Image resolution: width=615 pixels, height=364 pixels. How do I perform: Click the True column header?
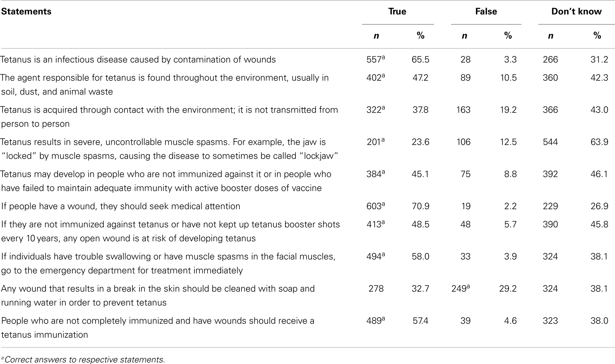pos(397,11)
